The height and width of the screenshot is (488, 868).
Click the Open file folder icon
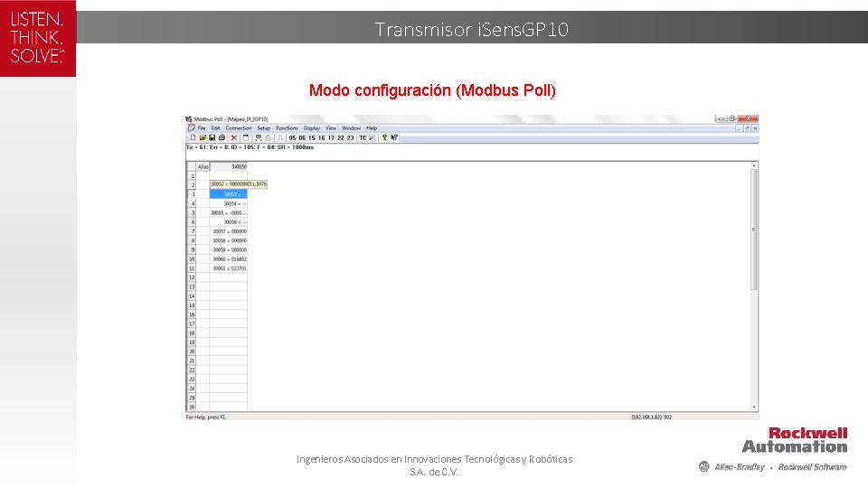pos(203,137)
